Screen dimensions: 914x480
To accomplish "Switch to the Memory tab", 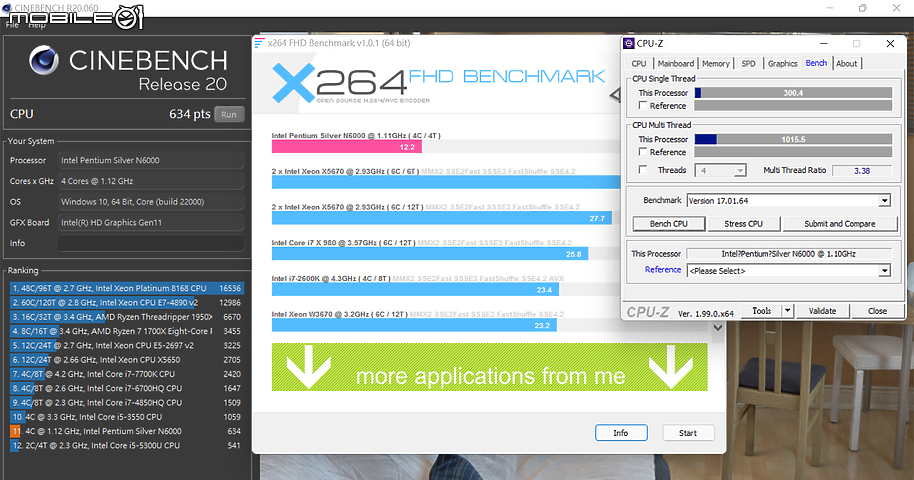I will (716, 64).
